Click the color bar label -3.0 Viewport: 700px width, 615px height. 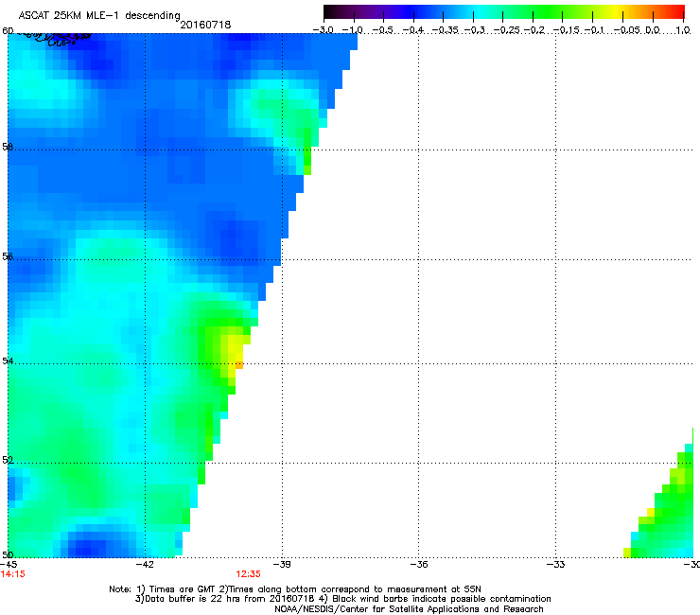pyautogui.click(x=323, y=30)
